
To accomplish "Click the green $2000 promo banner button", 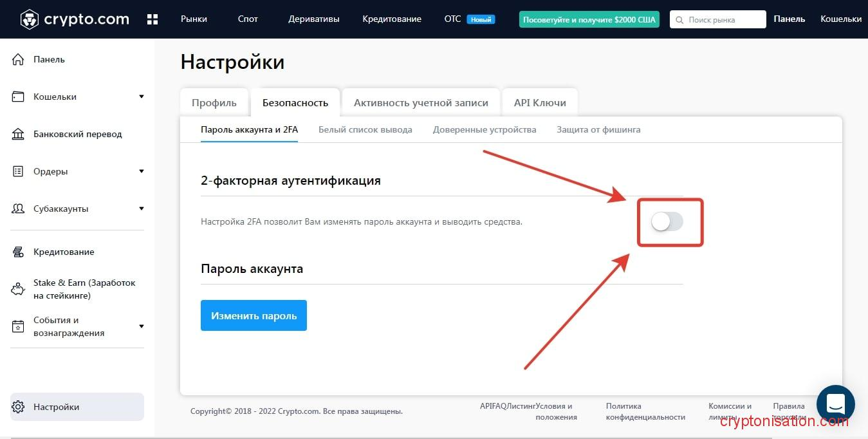I will point(589,19).
